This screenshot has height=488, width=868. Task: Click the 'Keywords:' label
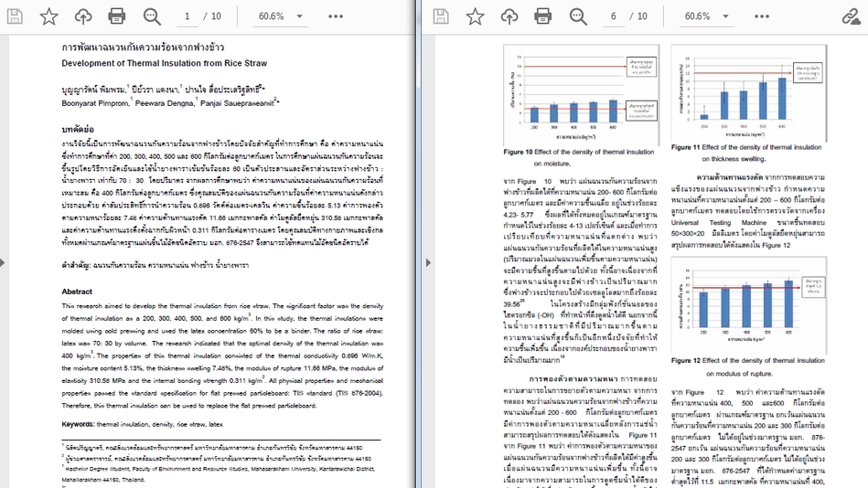[78, 424]
